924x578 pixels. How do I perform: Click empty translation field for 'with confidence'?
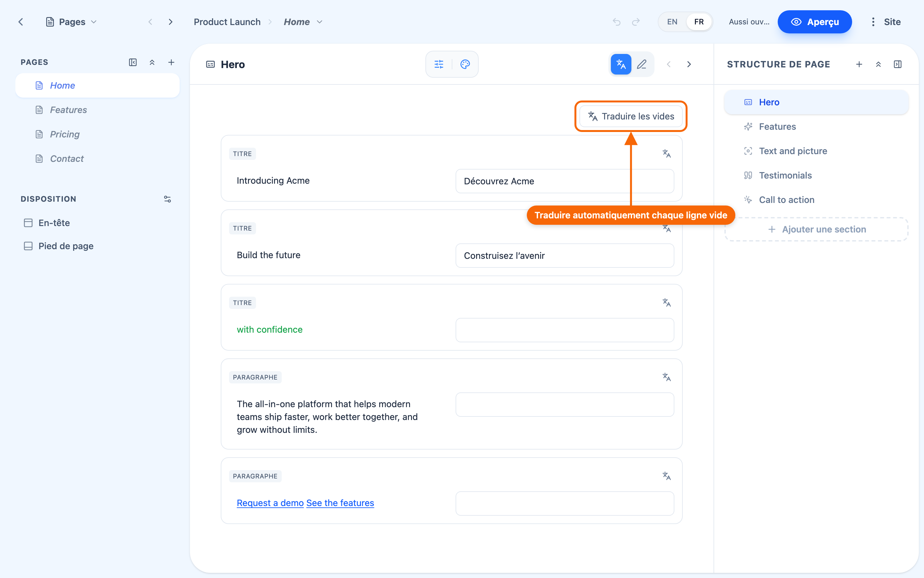click(x=565, y=330)
